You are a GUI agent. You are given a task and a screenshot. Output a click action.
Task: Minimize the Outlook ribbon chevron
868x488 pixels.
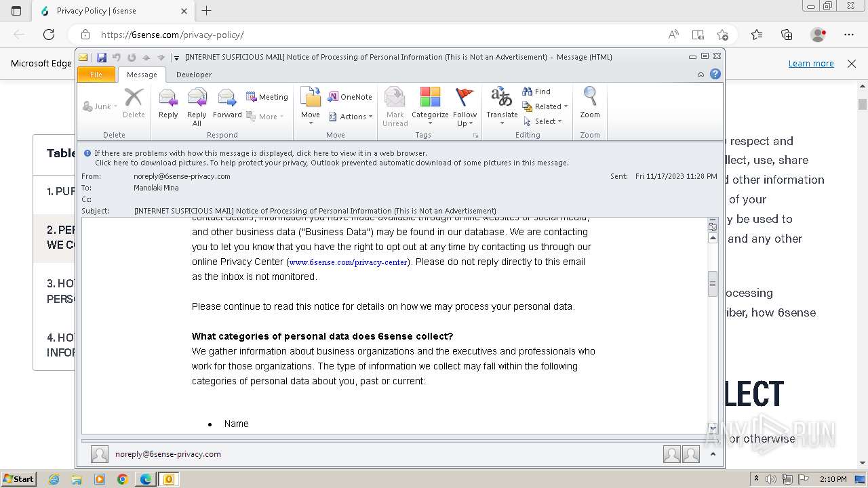point(701,75)
